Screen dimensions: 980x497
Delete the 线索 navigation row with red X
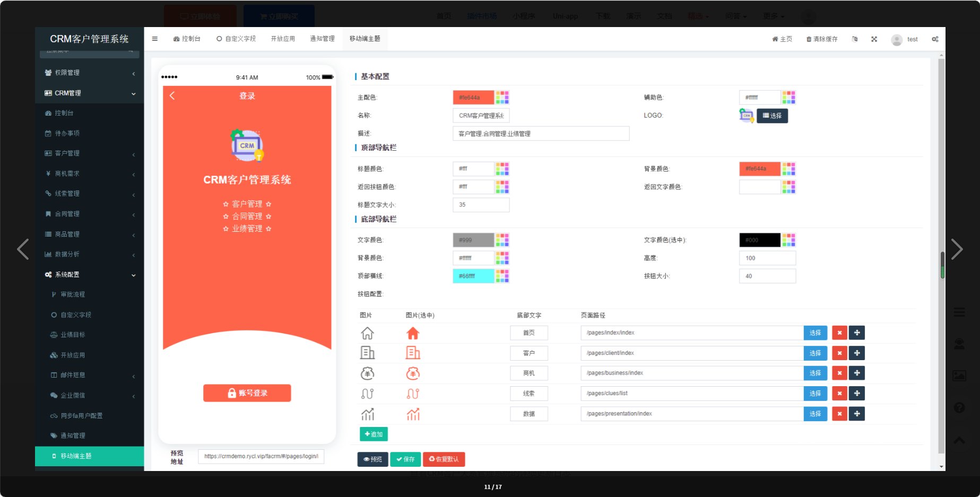click(x=839, y=393)
